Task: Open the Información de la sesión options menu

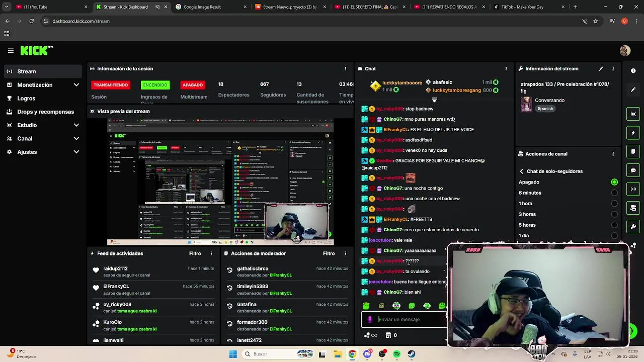Action: [x=345, y=69]
